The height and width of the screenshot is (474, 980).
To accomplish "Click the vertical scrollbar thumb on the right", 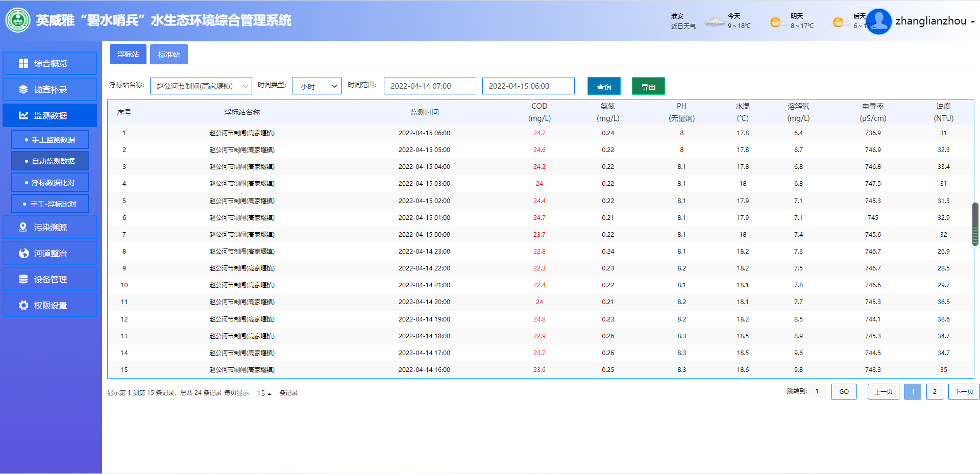I will coord(975,224).
